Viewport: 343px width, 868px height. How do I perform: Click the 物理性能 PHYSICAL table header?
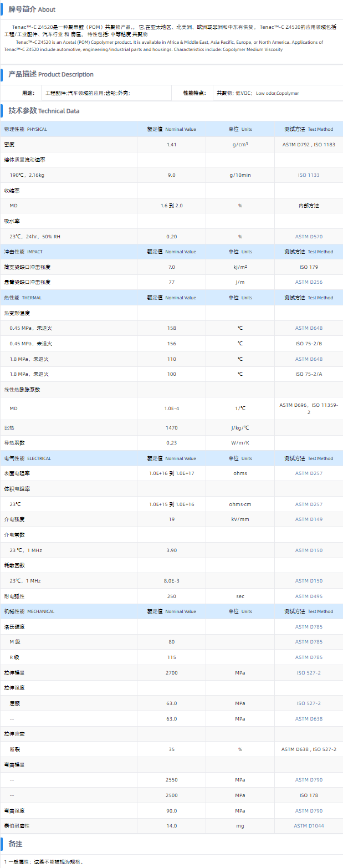[x=25, y=129]
